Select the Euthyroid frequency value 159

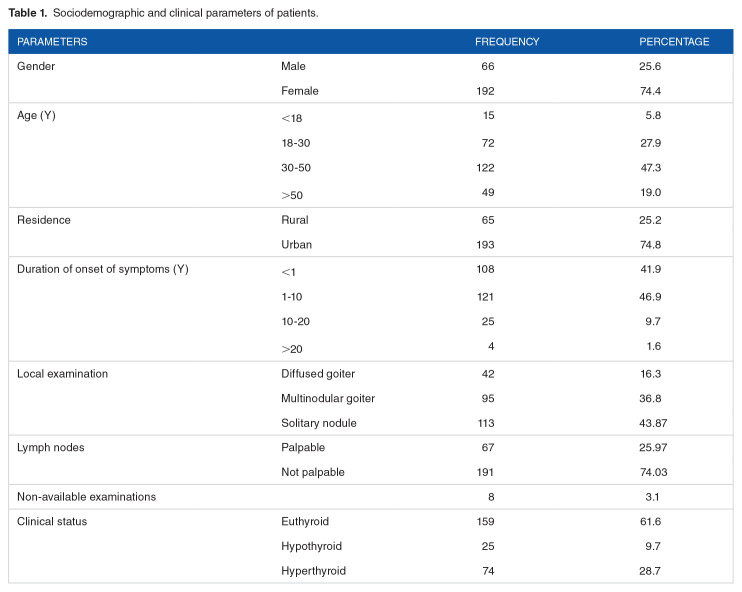[x=485, y=521]
